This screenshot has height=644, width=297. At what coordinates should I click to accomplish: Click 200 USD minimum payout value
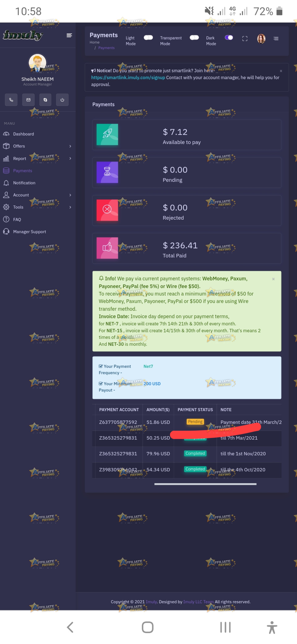[152, 384]
